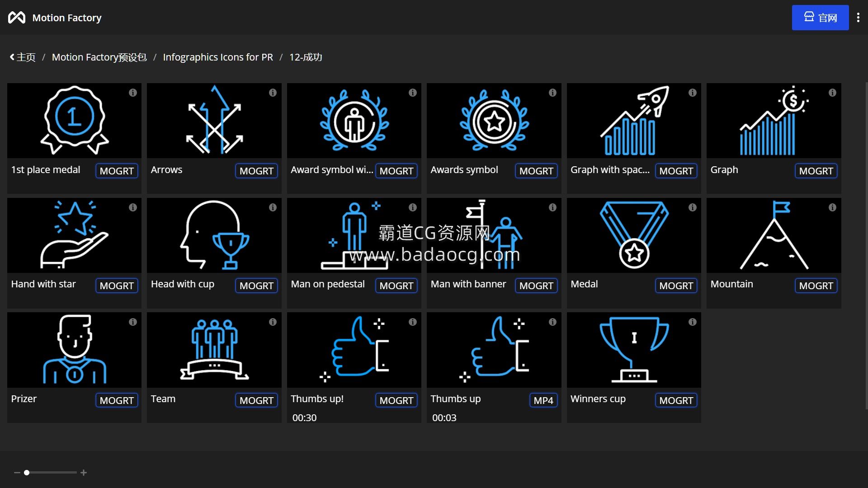
Task: Select the Mountain flag thumbnail
Action: (774, 235)
